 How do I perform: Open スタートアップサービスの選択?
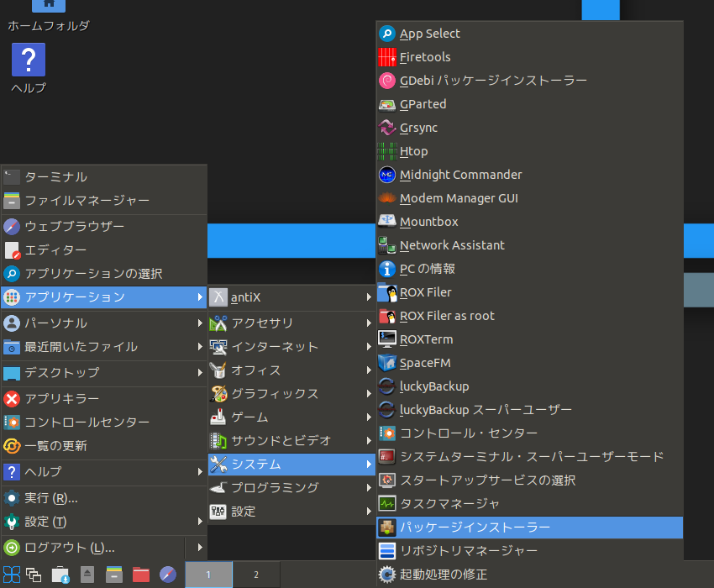tap(529, 480)
